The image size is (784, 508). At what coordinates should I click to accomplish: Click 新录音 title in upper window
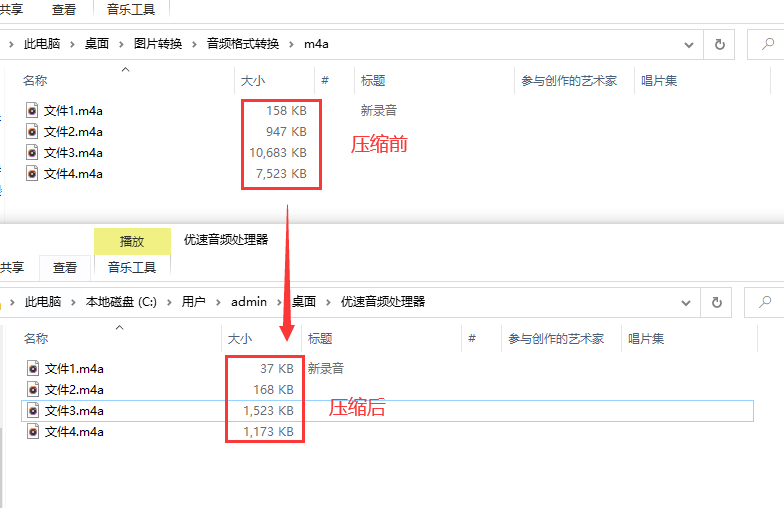(x=378, y=110)
